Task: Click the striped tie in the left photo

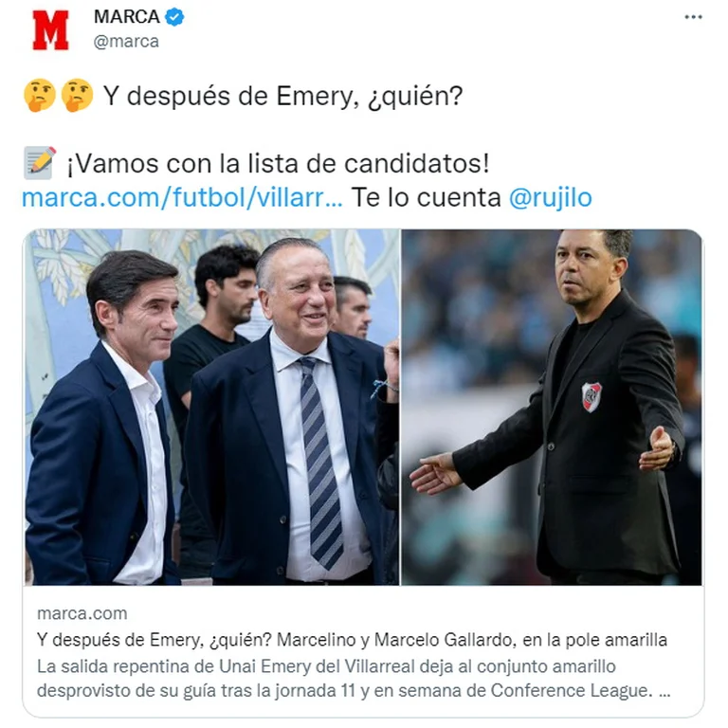Action: coord(320,463)
